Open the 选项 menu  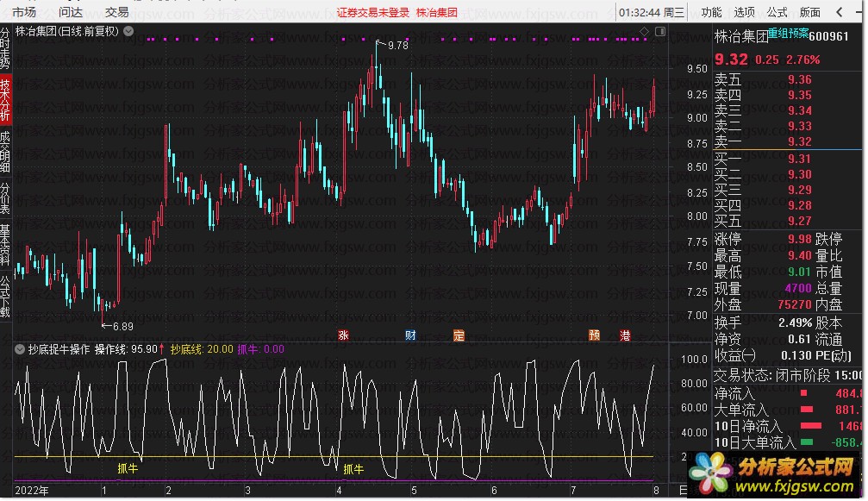(744, 12)
